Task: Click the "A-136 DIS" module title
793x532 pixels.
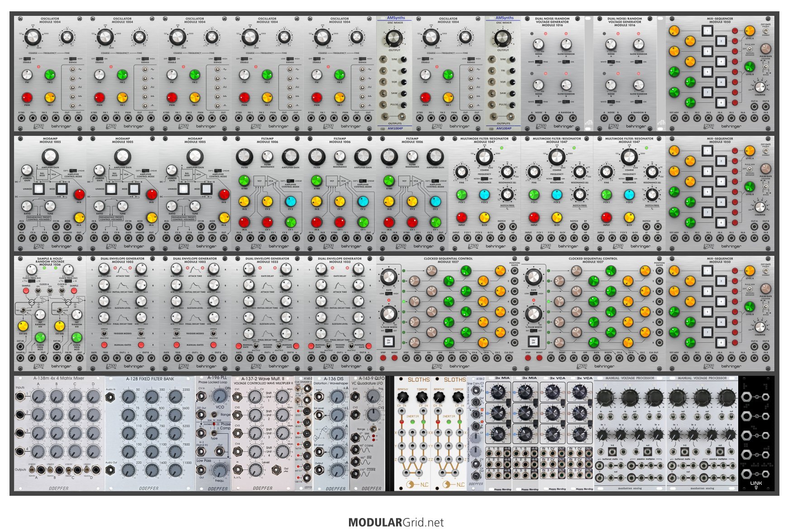Action: pos(334,379)
